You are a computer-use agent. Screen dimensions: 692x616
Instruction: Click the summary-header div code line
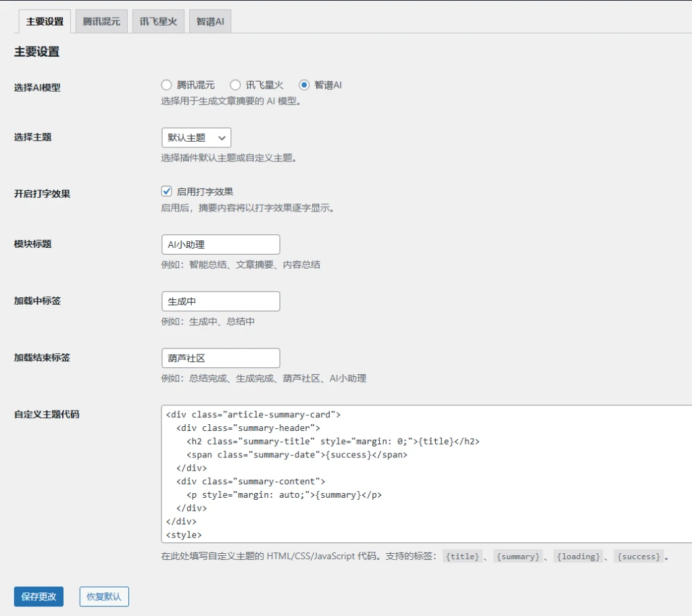click(x=248, y=428)
